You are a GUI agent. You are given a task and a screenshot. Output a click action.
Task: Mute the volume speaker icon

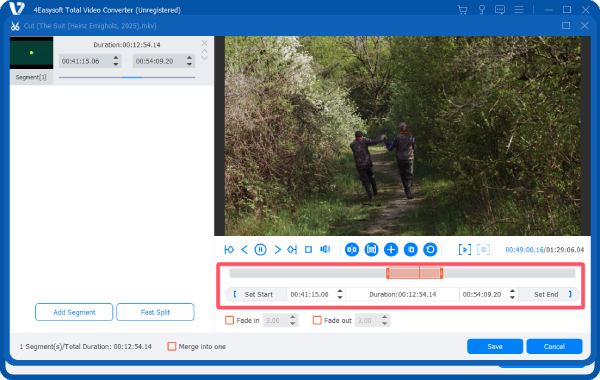coord(325,250)
